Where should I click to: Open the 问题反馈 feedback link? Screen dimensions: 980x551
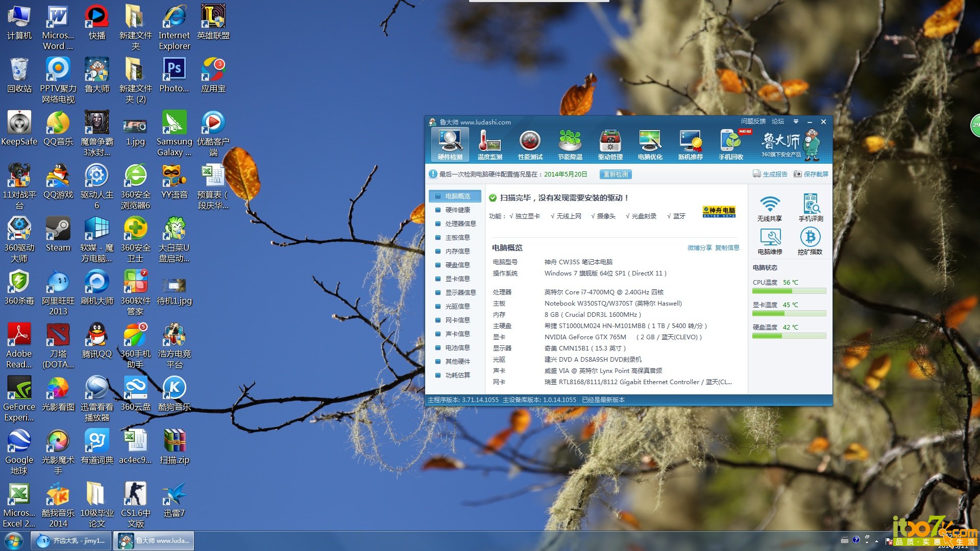point(753,121)
